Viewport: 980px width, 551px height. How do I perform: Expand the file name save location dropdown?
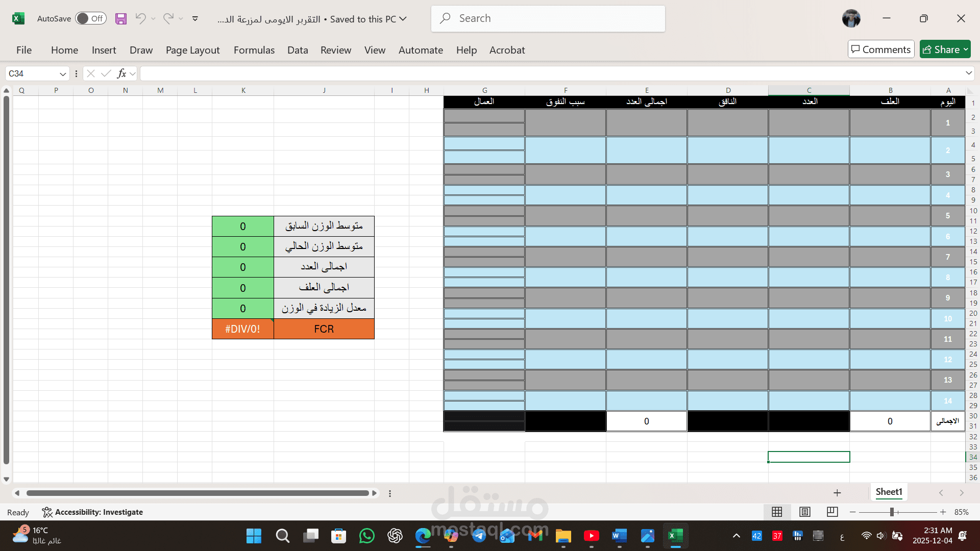(x=403, y=19)
